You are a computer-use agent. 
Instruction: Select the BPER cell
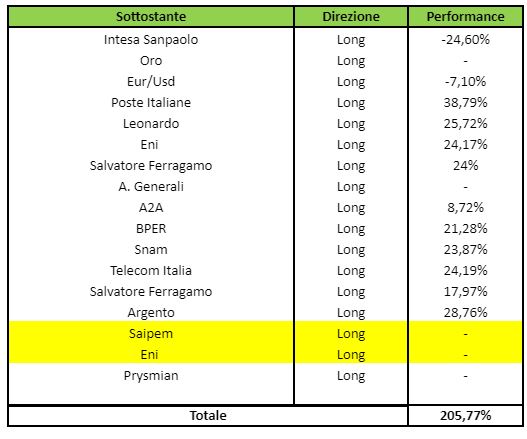point(151,229)
